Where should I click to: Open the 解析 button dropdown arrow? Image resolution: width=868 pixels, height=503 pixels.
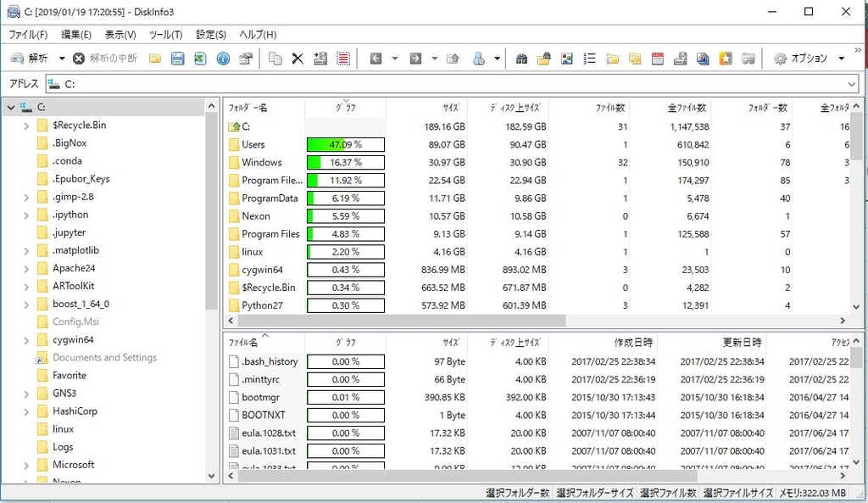(x=62, y=59)
